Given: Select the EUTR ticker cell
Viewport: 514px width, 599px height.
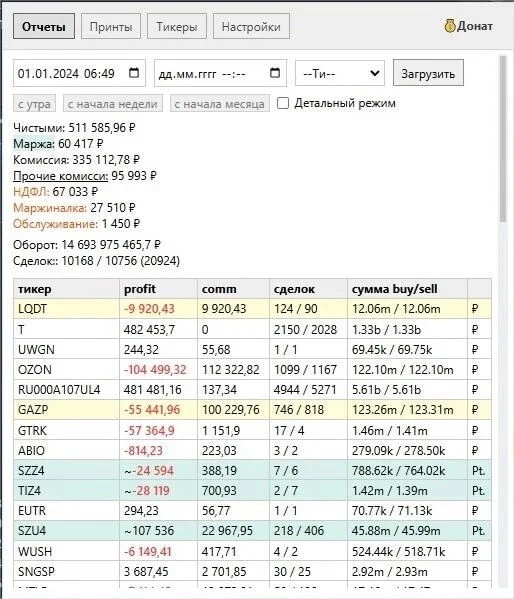Looking at the screenshot, I should coord(66,510).
